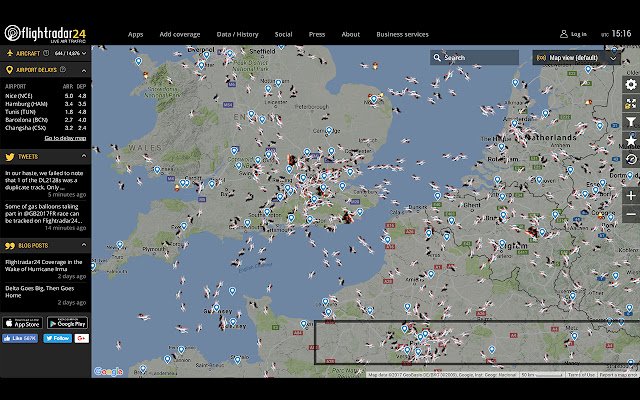Image resolution: width=640 pixels, height=400 pixels.
Task: Click the Log in link
Action: click(573, 34)
